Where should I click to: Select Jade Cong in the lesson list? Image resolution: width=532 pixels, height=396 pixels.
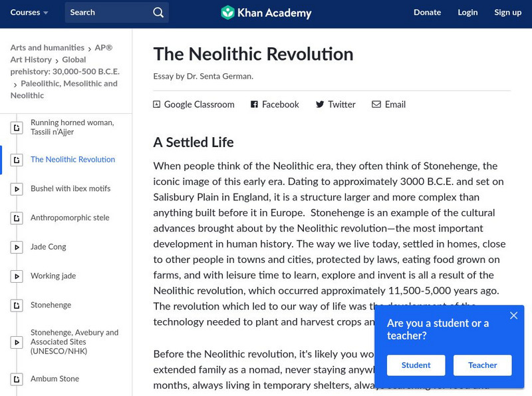(49, 247)
